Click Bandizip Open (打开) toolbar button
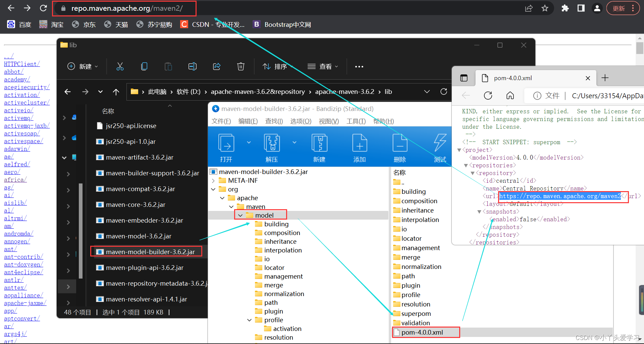Image resolution: width=644 pixels, height=344 pixels. [x=226, y=148]
